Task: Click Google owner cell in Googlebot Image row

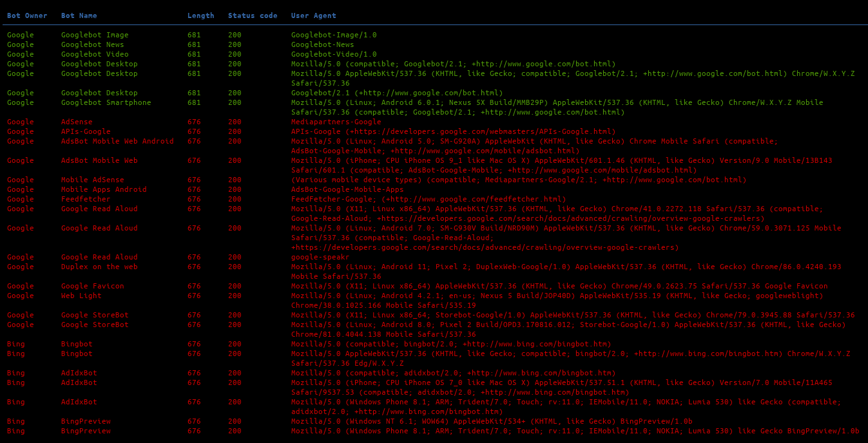Action: click(21, 35)
